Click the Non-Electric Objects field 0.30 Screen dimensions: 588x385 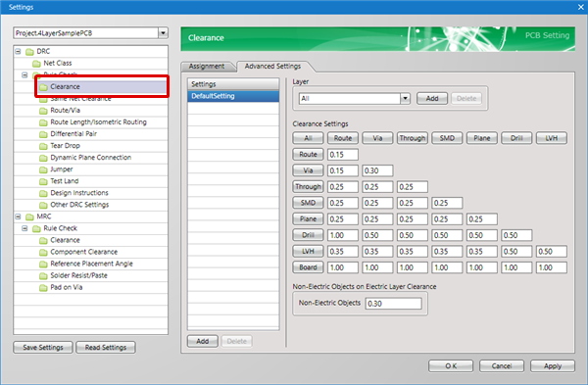point(394,304)
